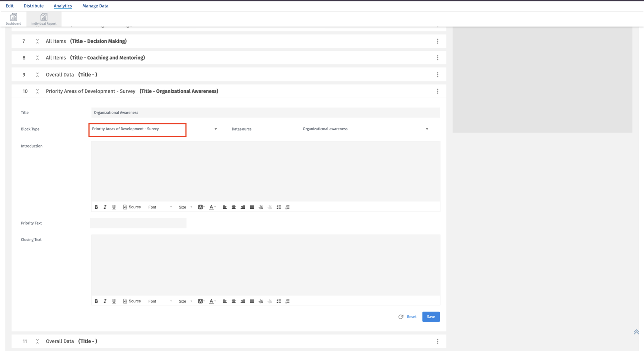Open the Distribute menu
Screen dimensions: 644x351
[33, 6]
